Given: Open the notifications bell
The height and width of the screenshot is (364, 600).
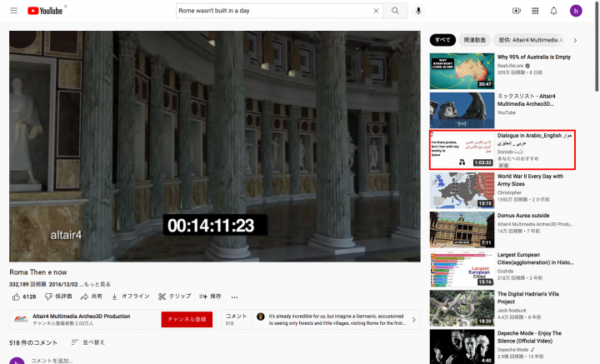Looking at the screenshot, I should click(x=554, y=11).
